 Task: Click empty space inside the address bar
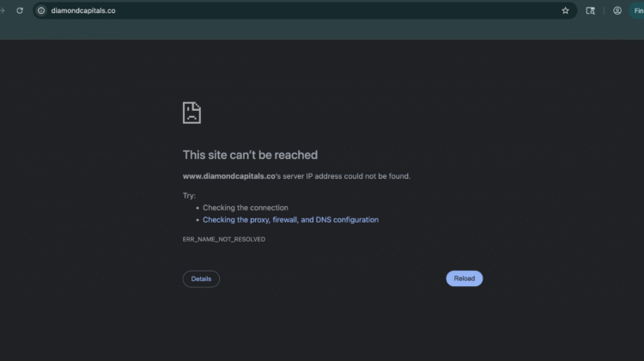[x=343, y=10]
